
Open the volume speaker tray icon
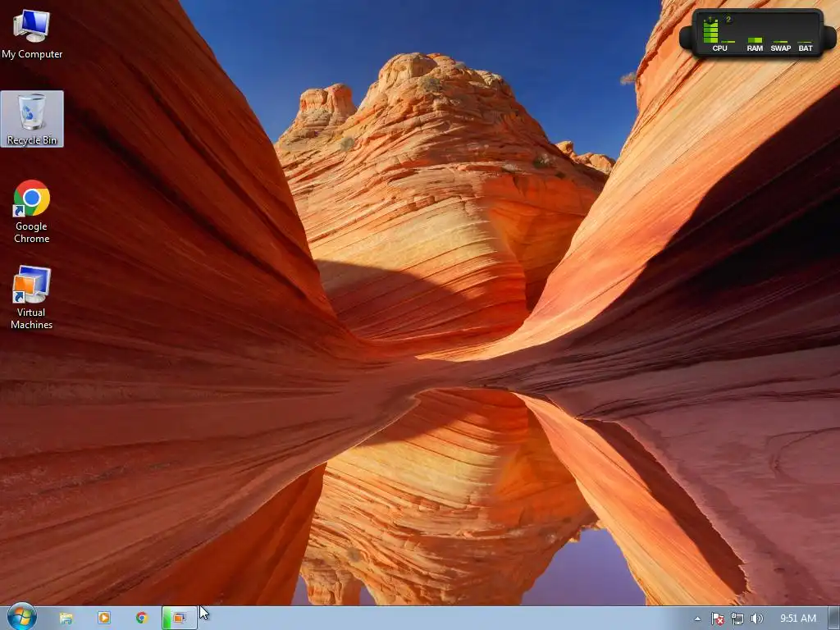tap(756, 619)
